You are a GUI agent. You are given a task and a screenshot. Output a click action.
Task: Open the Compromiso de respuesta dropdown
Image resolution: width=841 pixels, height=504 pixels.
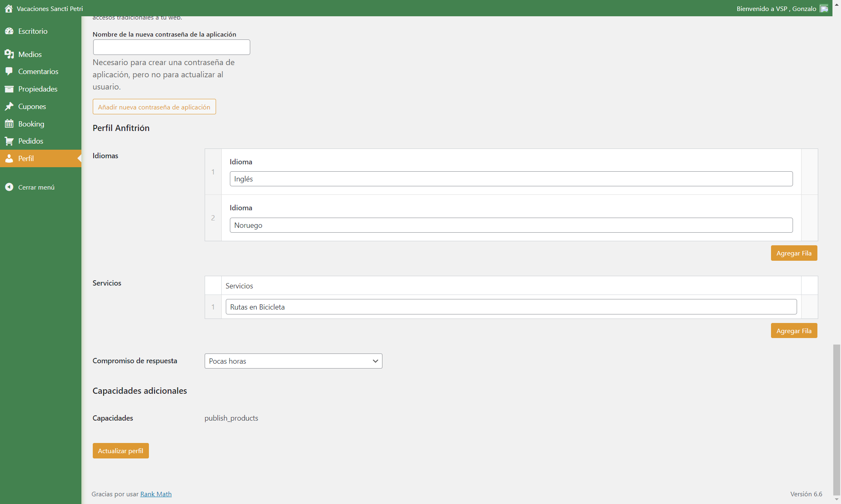coord(293,361)
